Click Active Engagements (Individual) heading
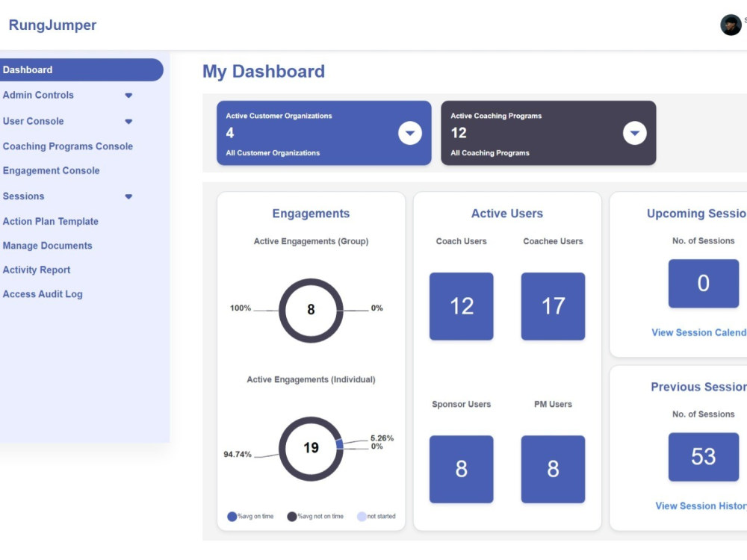The width and height of the screenshot is (747, 560). pos(311,379)
